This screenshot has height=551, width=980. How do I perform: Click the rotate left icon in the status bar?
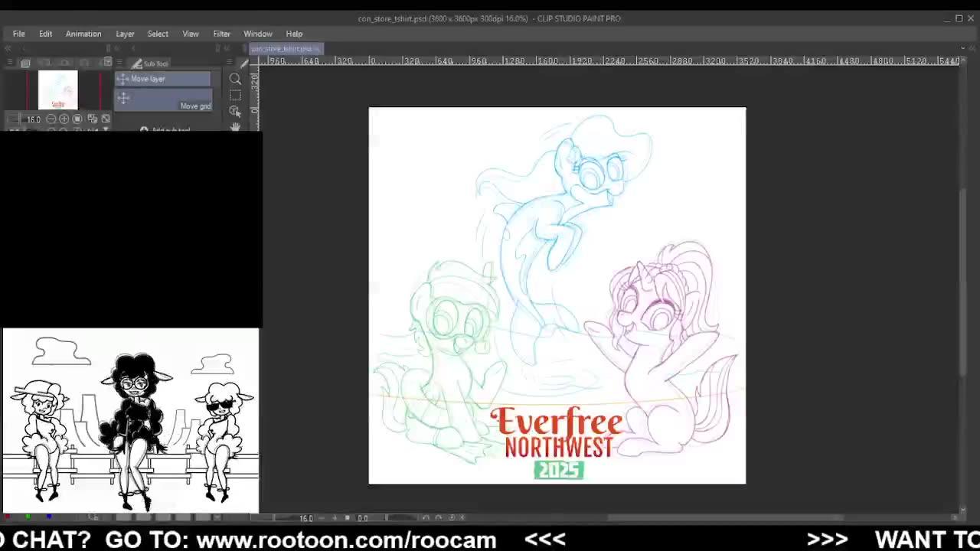(426, 518)
